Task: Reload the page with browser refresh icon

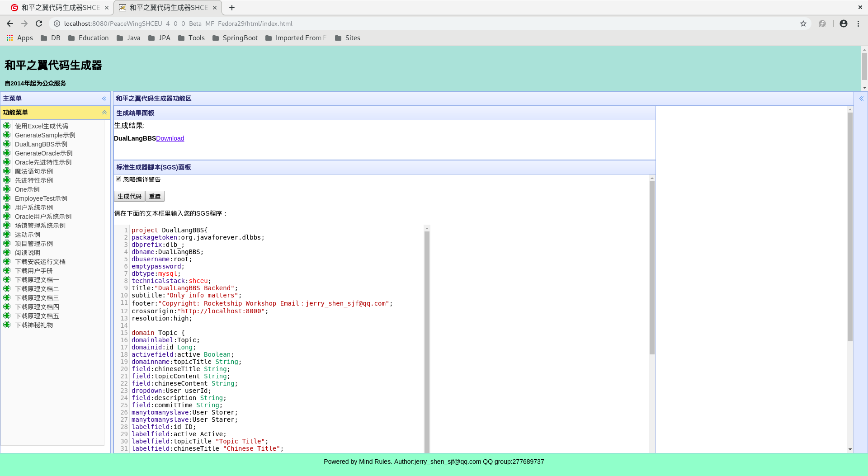Action: pos(39,24)
